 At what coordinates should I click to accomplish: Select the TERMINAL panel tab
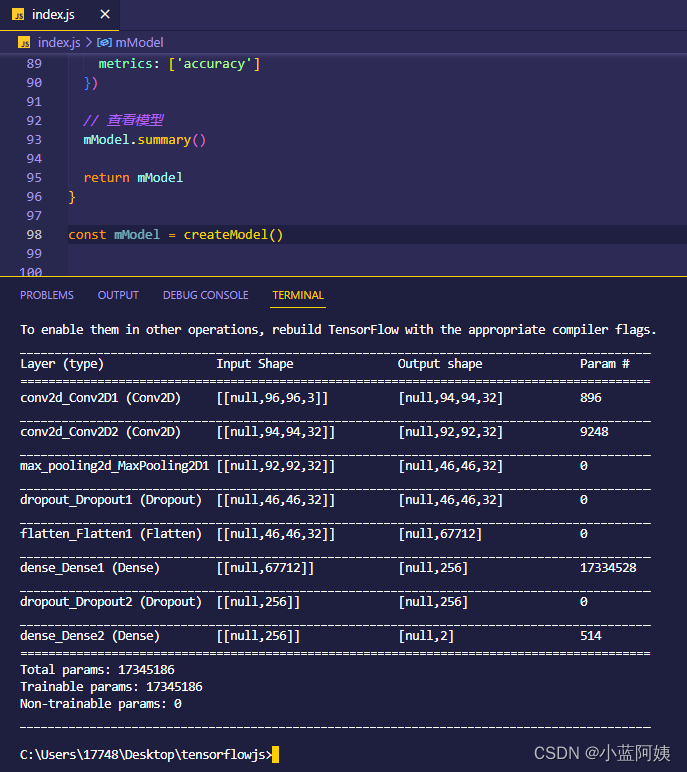pyautogui.click(x=298, y=295)
